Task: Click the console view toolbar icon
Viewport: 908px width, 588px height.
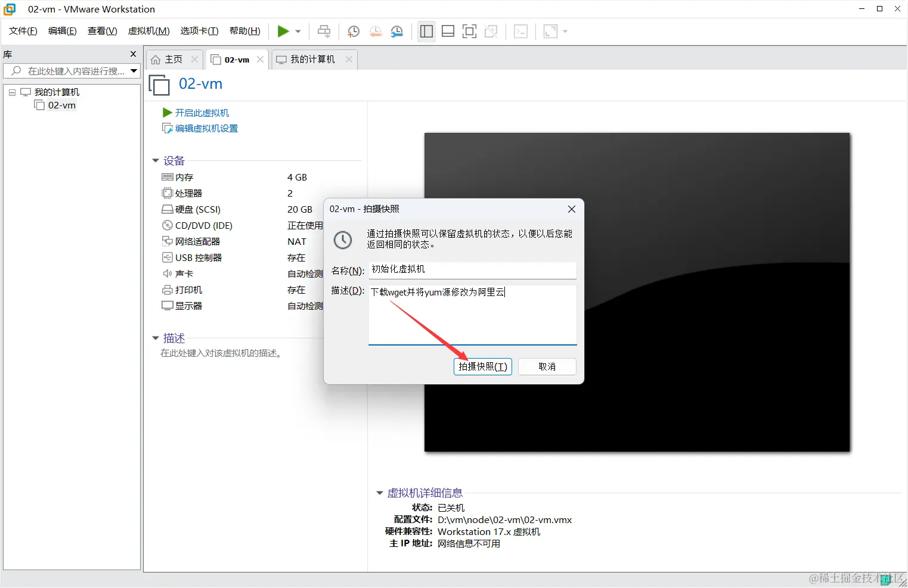Action: (521, 32)
